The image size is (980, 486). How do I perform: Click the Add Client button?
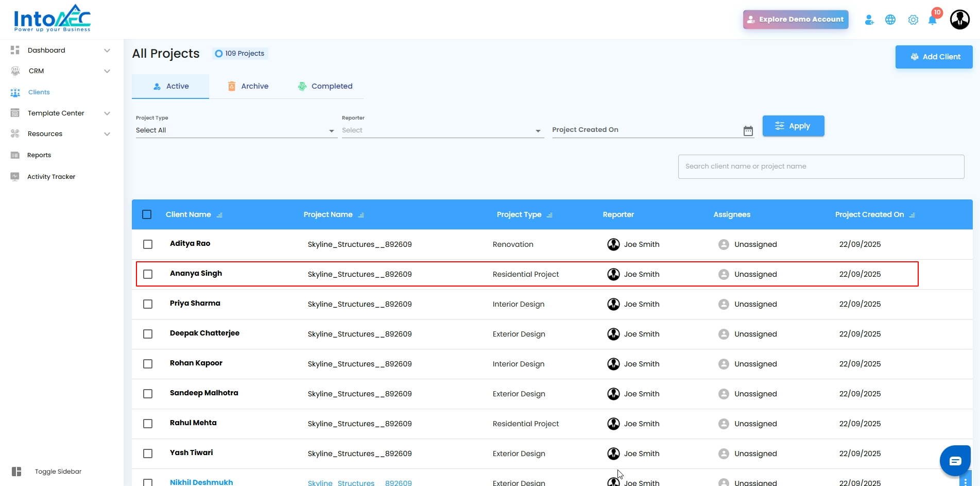[934, 57]
